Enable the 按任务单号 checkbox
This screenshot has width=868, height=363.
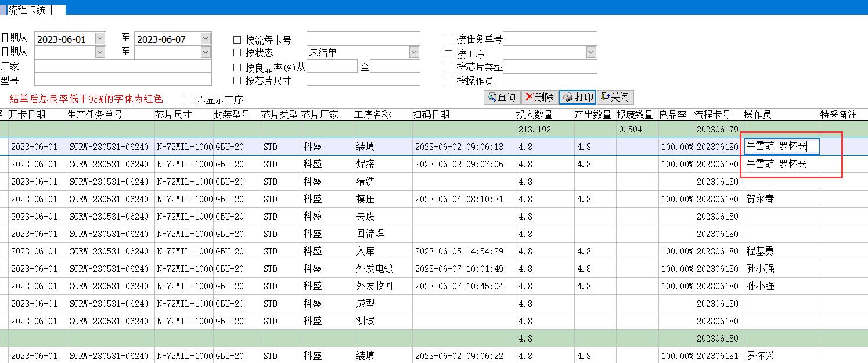tap(448, 39)
